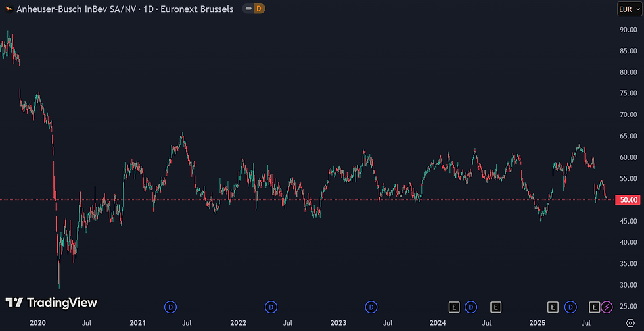Click the 75.00 price axis label
Screen dimensions: 644x331
click(x=628, y=93)
